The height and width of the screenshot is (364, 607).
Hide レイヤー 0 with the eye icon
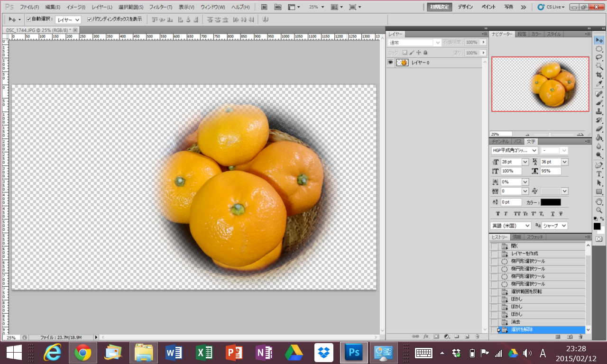click(391, 63)
